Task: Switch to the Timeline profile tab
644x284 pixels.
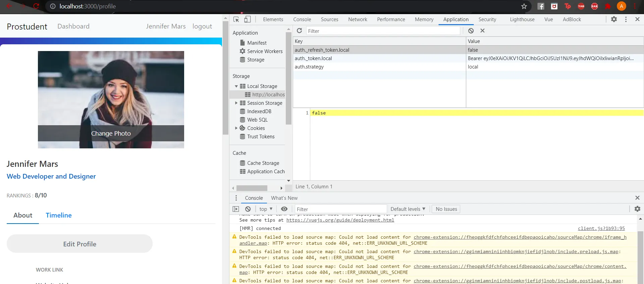Action: point(59,215)
